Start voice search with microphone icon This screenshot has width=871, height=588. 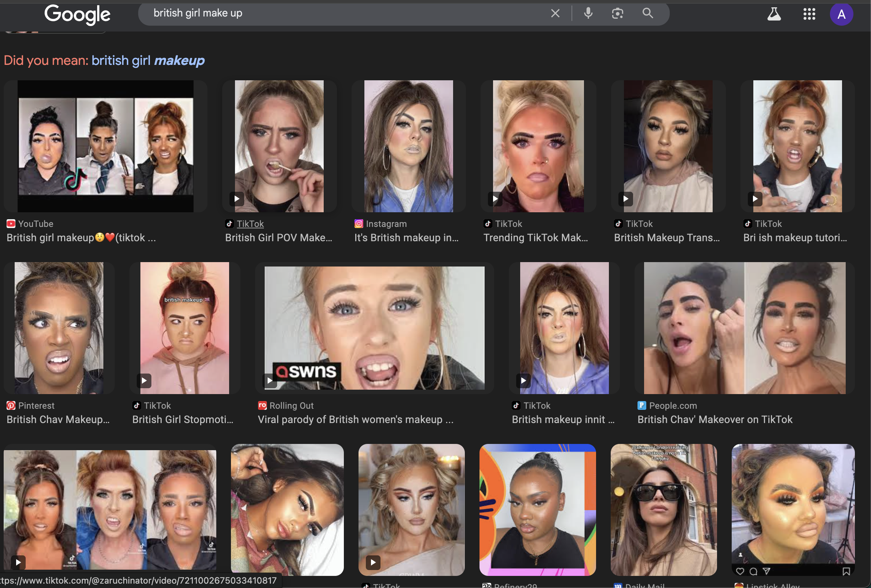(x=588, y=14)
